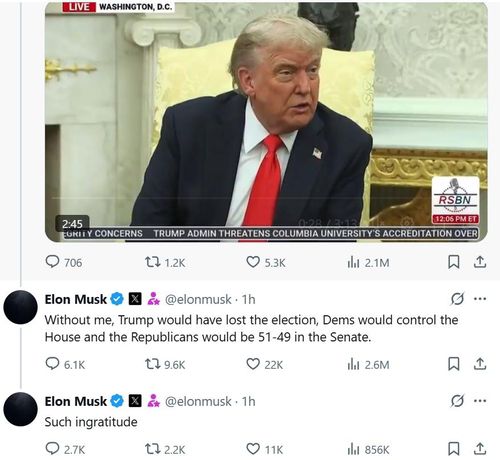
Task: Like the video post with 5.3K likes
Action: 266,262
